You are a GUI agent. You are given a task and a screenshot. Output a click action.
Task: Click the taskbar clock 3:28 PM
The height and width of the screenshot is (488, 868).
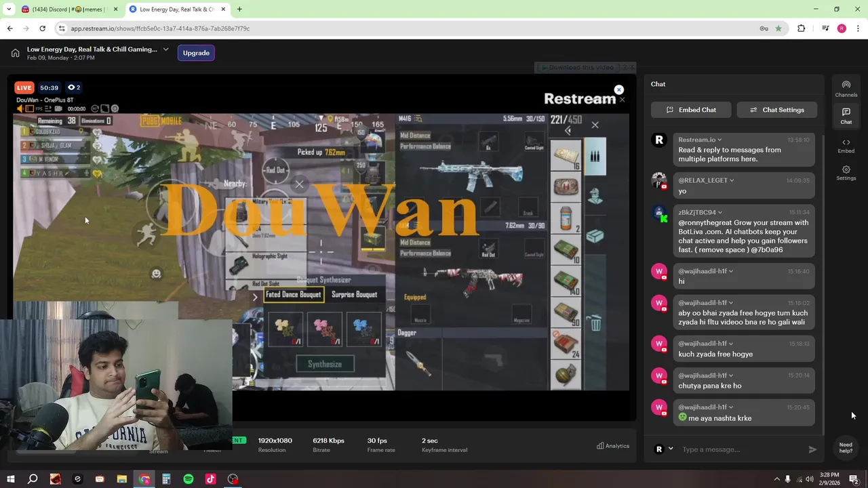pos(829,475)
